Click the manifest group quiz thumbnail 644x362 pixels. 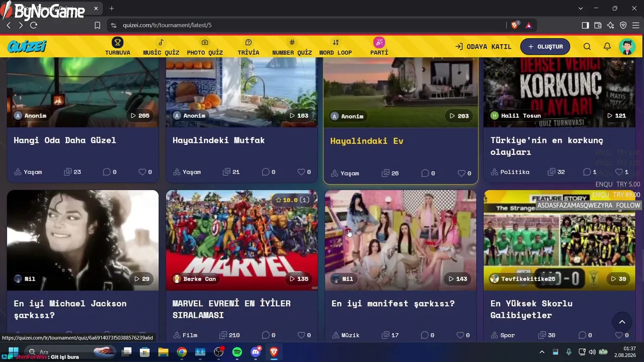[400, 240]
